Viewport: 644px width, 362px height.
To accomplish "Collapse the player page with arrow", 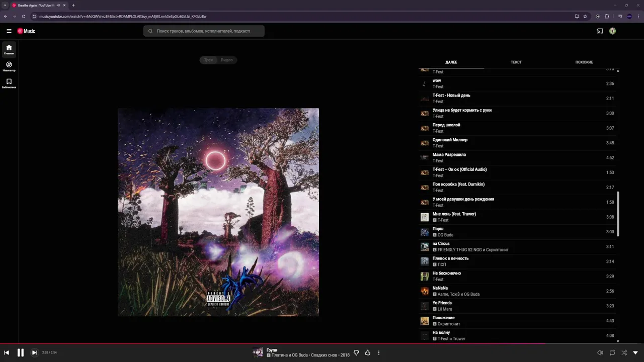I will [x=635, y=353].
